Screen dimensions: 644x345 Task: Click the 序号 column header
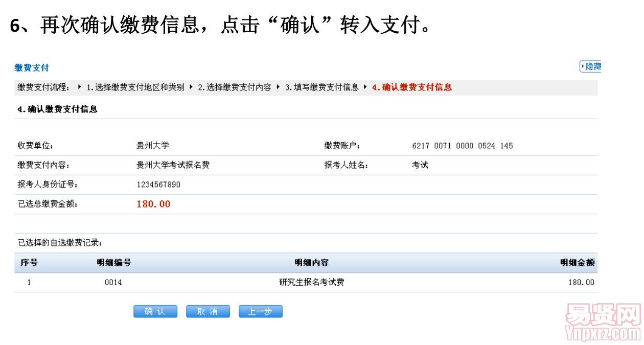(x=29, y=263)
